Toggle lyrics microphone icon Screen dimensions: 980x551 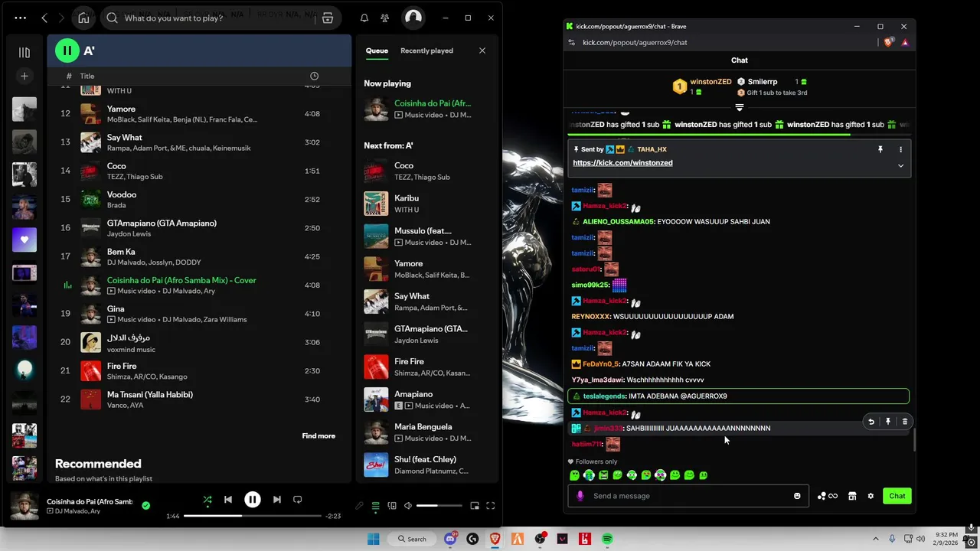click(359, 505)
